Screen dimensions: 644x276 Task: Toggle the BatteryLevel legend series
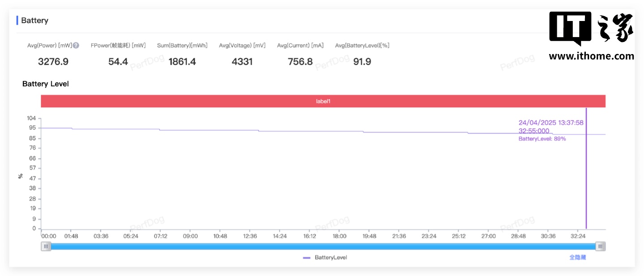[325, 258]
